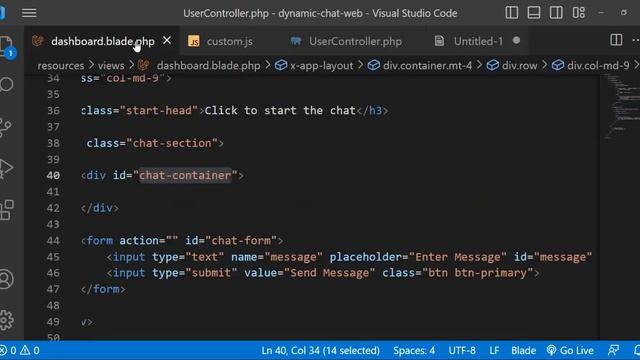Minimize the VS Code window

pos(601,13)
